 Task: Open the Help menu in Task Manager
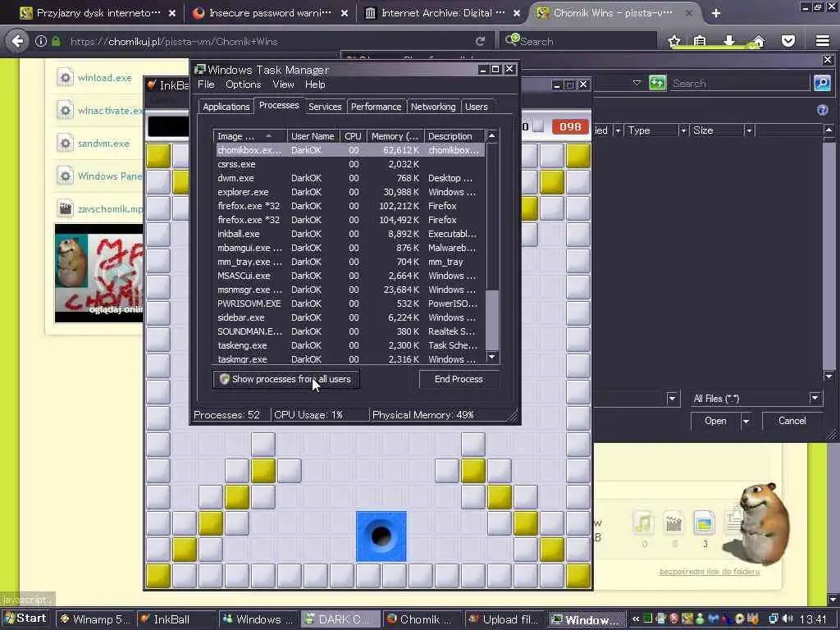[x=315, y=84]
